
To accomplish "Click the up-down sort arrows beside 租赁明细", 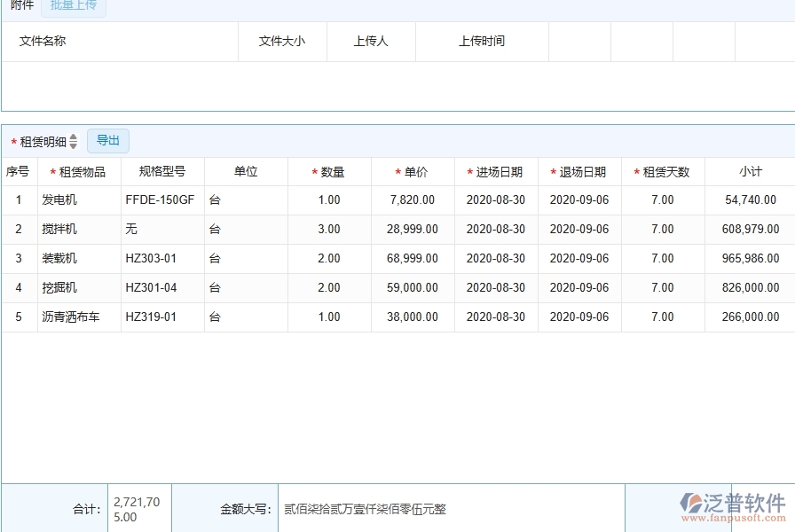I will tap(73, 140).
